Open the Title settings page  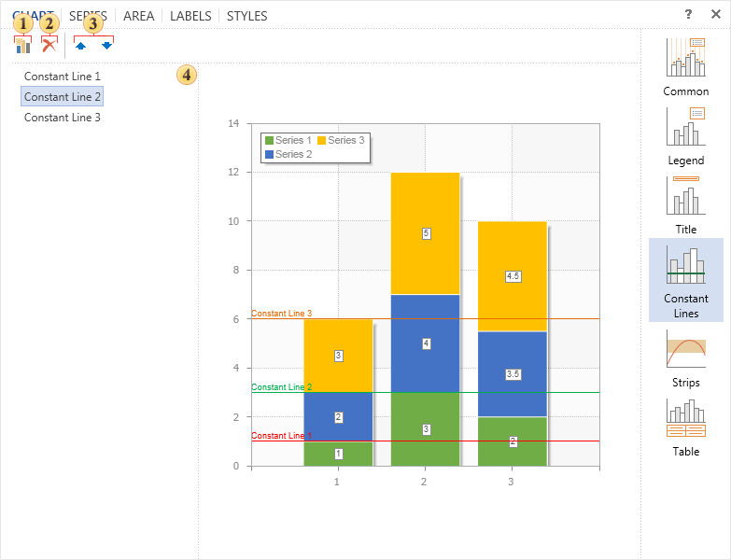coord(685,204)
